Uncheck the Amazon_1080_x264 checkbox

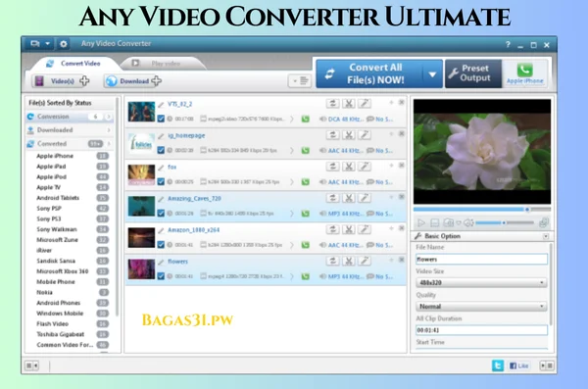(x=161, y=245)
